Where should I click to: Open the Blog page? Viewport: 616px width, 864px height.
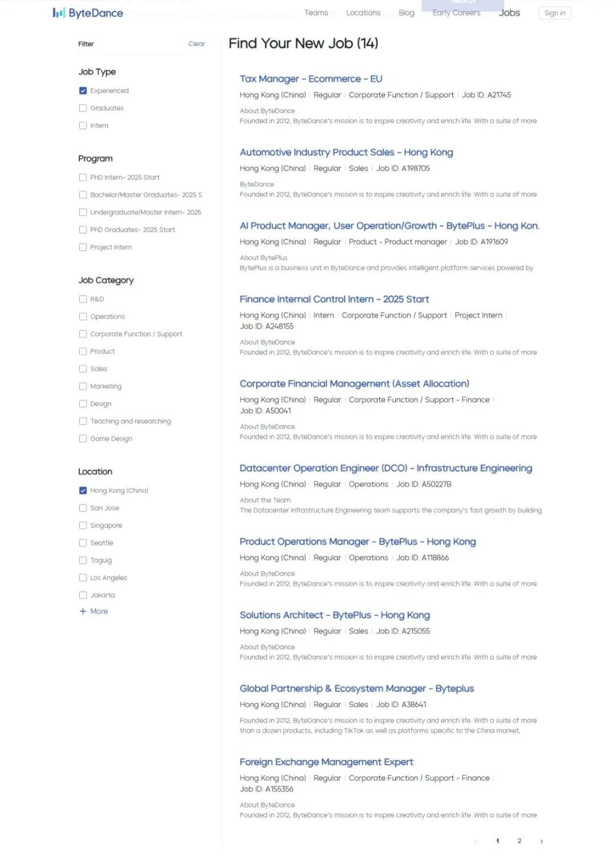point(407,13)
